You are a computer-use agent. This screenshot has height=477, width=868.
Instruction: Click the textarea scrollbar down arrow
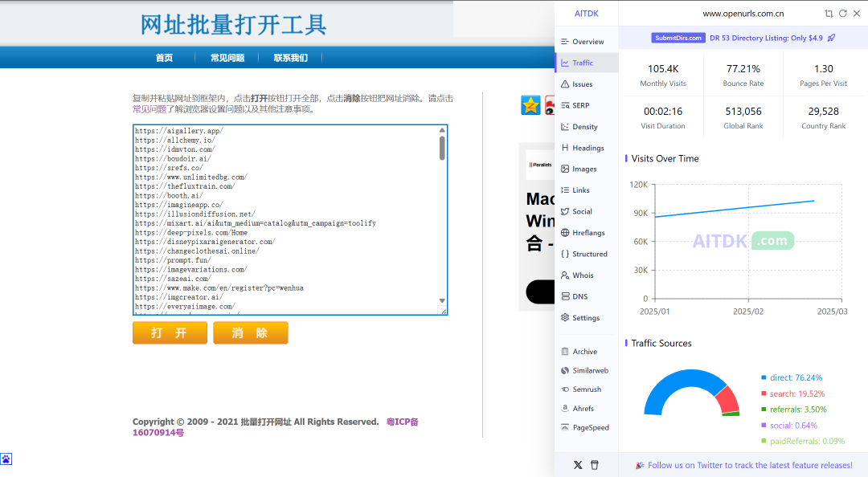pyautogui.click(x=442, y=300)
